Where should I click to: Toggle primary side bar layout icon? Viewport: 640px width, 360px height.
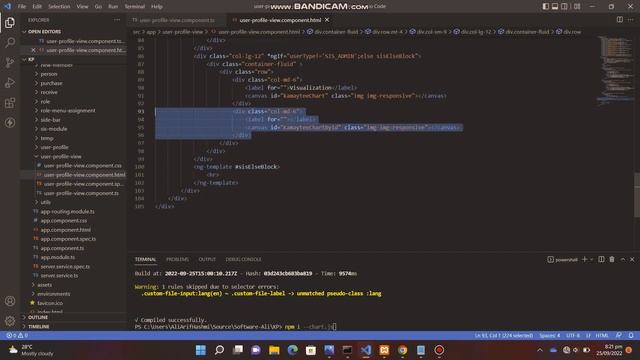[x=546, y=7]
